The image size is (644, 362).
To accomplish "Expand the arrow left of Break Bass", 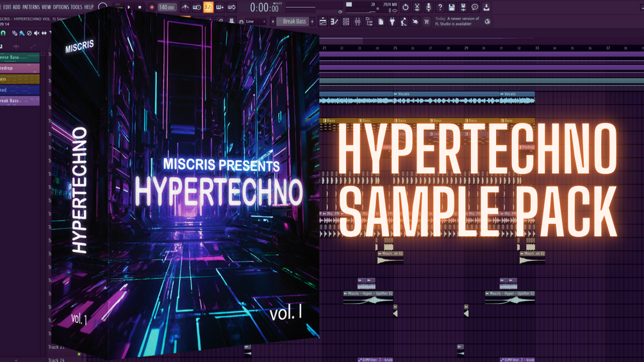I will point(273,21).
